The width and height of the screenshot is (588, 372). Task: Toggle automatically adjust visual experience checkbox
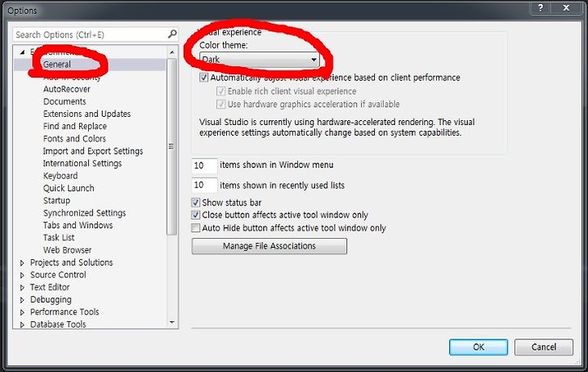click(x=203, y=78)
